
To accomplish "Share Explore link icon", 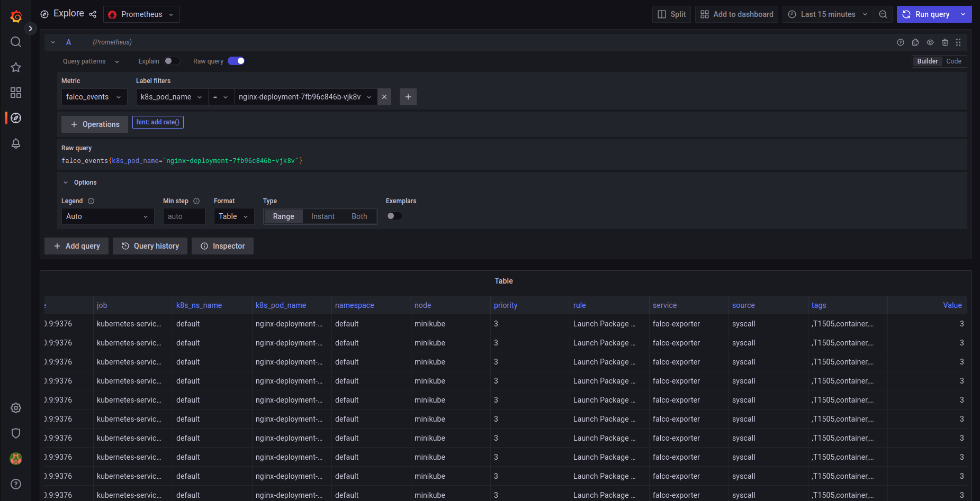I will (x=93, y=14).
